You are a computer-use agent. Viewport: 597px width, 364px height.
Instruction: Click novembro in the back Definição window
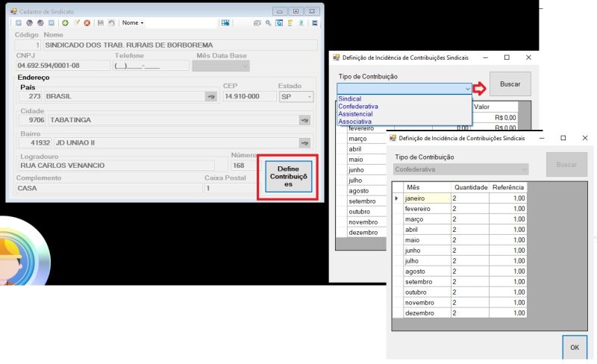[366, 222]
